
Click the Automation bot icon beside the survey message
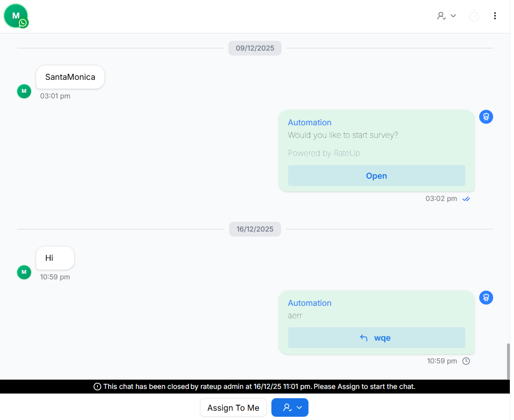486,116
